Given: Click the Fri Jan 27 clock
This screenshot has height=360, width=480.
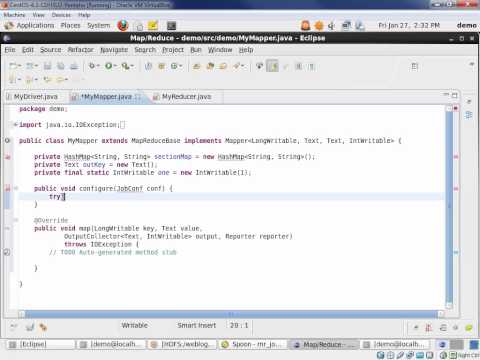Looking at the screenshot, I should [x=409, y=25].
